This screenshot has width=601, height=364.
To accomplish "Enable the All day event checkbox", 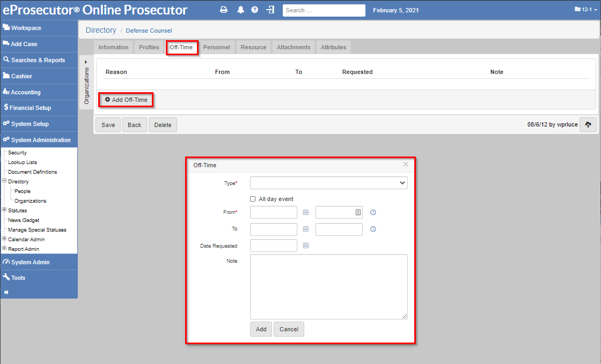I will [x=253, y=199].
